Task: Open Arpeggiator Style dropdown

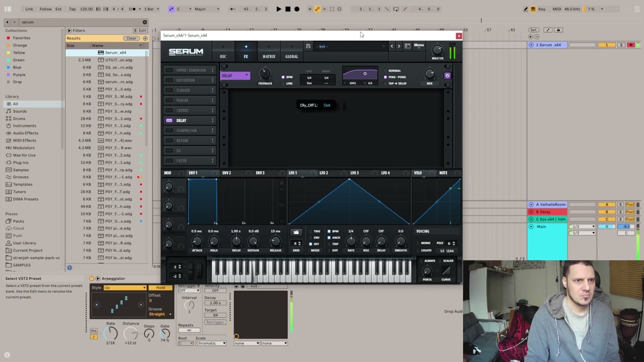Action: click(125, 288)
